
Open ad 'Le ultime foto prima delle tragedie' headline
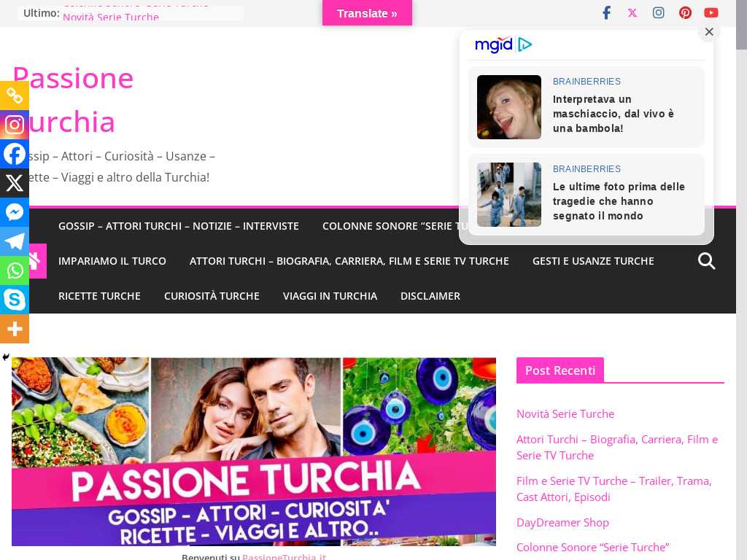[619, 201]
